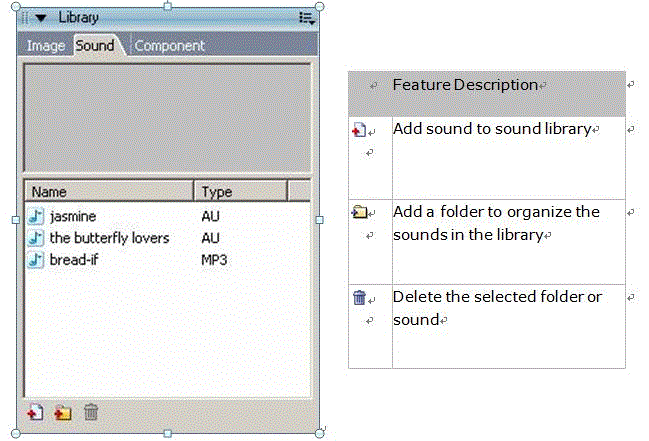Click folder icon in feature table
The width and height of the screenshot is (649, 441).
tap(359, 212)
